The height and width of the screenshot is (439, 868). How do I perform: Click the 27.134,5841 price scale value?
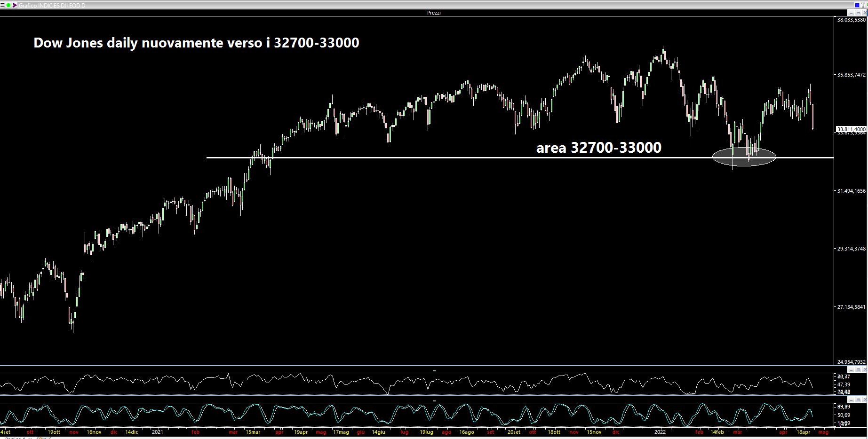click(x=852, y=307)
